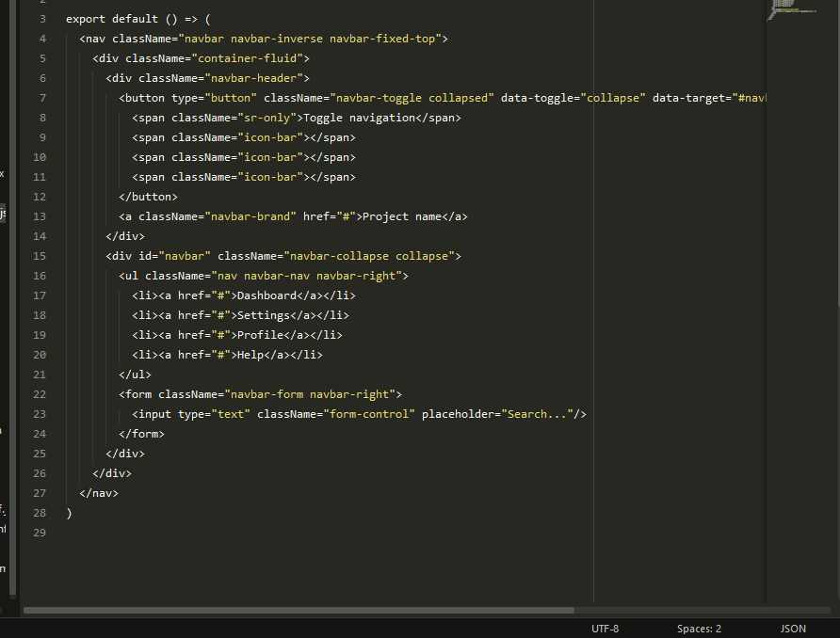Image resolution: width=840 pixels, height=638 pixels.
Task: Place cursor on "export default" text
Action: [112, 19]
